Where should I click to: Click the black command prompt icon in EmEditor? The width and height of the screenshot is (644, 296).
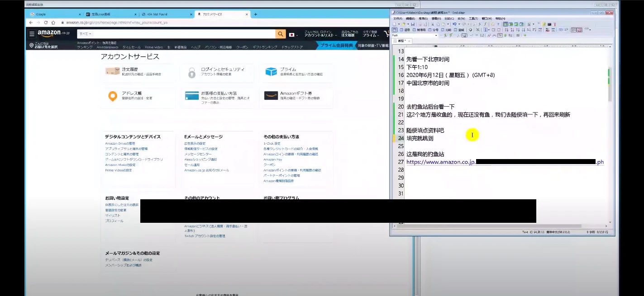point(549,24)
